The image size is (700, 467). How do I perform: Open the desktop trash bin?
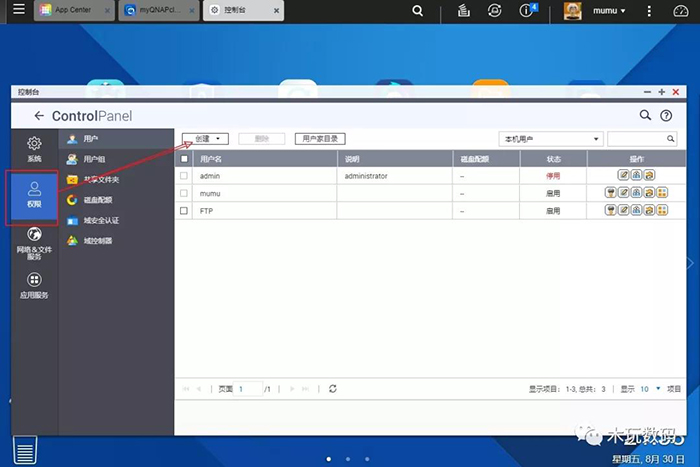25,450
